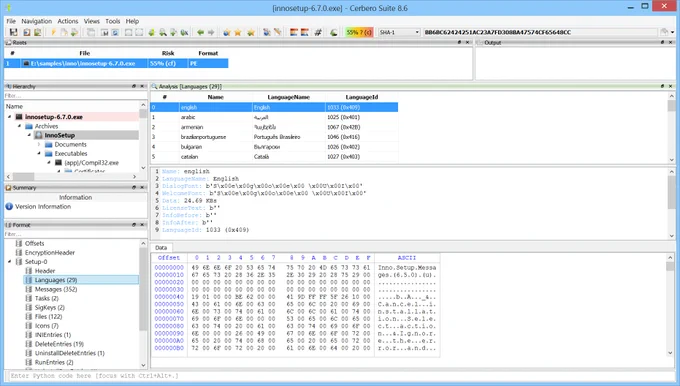Viewport: 680px width, 386px height.
Task: Click the save icon in toolbar
Action: (x=13, y=32)
